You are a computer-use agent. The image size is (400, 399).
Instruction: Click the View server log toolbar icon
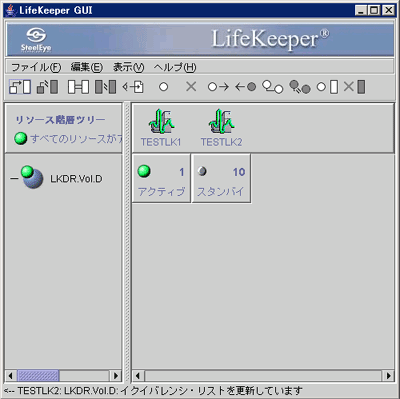coord(133,87)
